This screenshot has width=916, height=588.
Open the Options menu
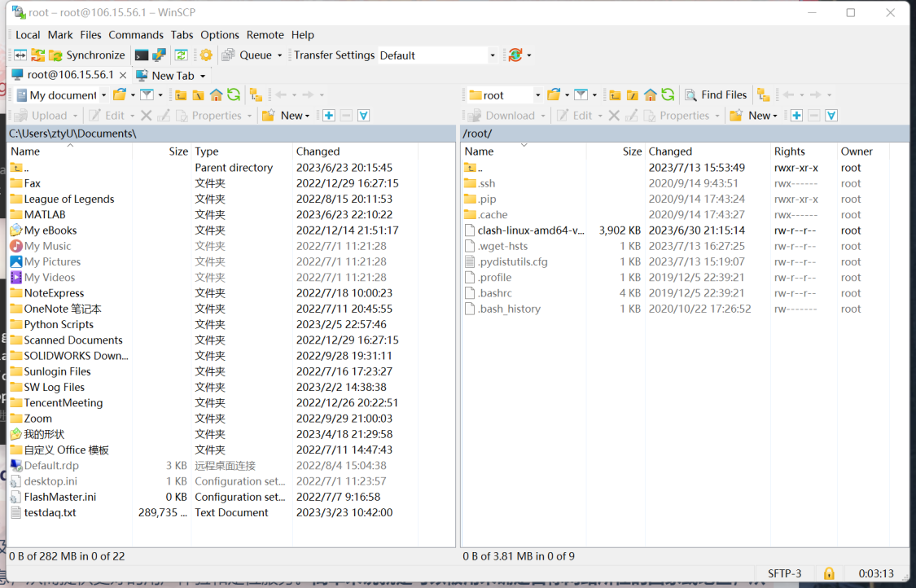click(x=220, y=35)
